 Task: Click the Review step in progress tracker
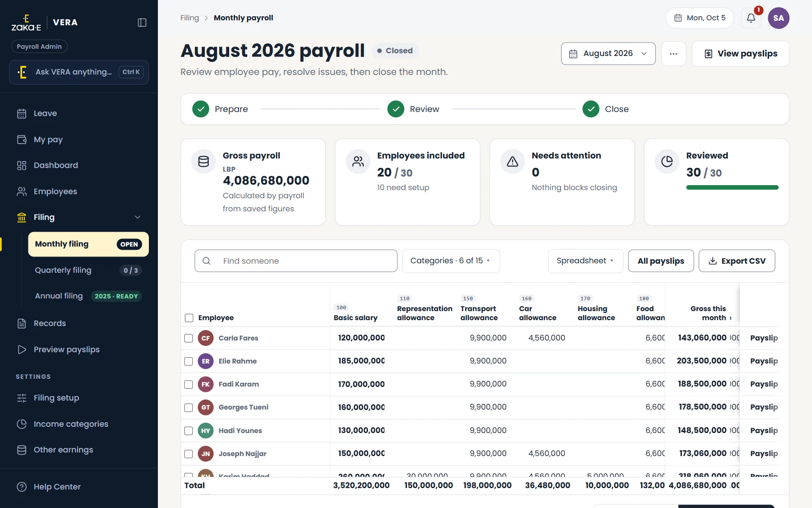pyautogui.click(x=413, y=109)
